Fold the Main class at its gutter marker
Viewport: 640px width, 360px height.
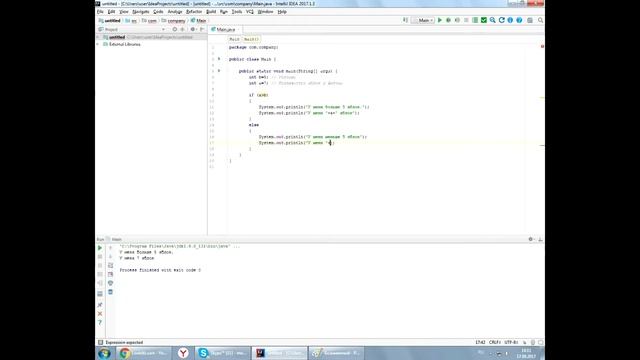pyautogui.click(x=219, y=59)
